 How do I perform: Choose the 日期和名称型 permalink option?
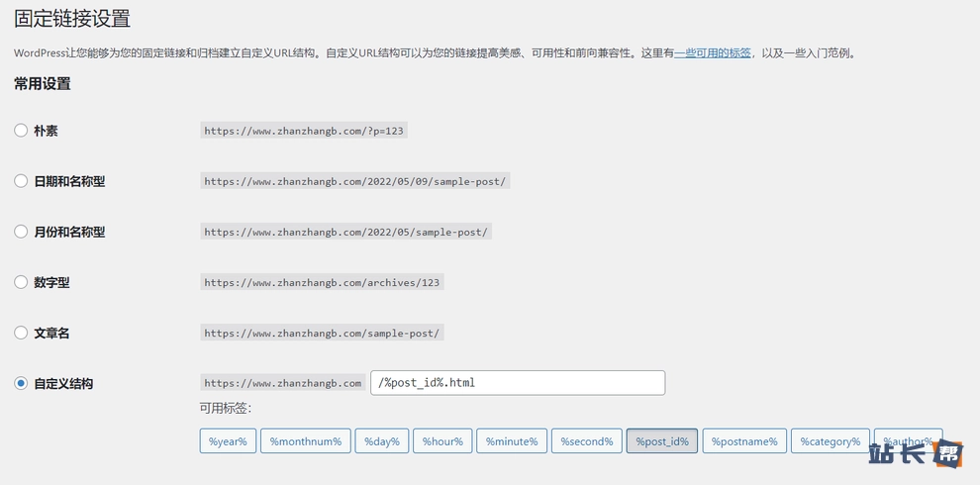click(21, 181)
